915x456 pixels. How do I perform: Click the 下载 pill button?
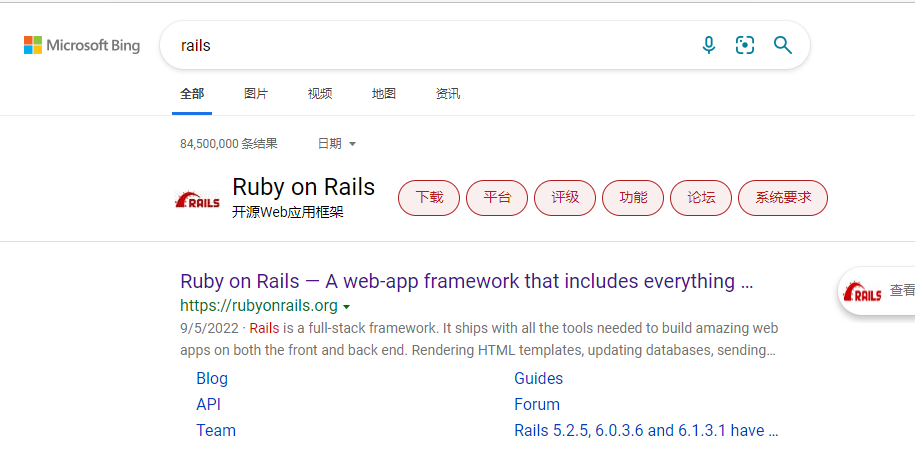tap(429, 198)
